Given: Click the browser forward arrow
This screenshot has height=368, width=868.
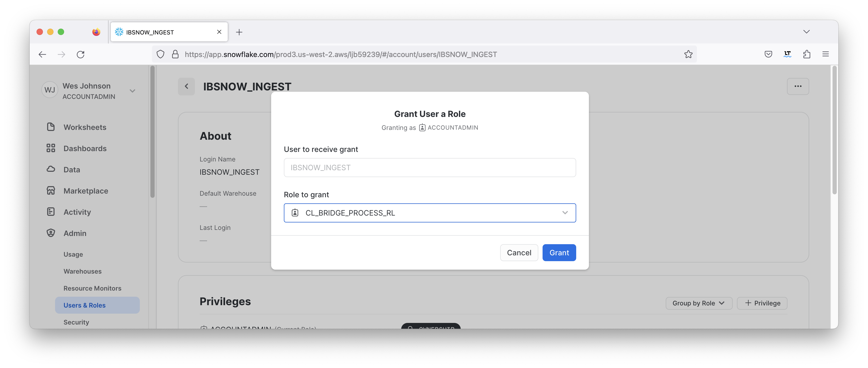Looking at the screenshot, I should pyautogui.click(x=61, y=54).
